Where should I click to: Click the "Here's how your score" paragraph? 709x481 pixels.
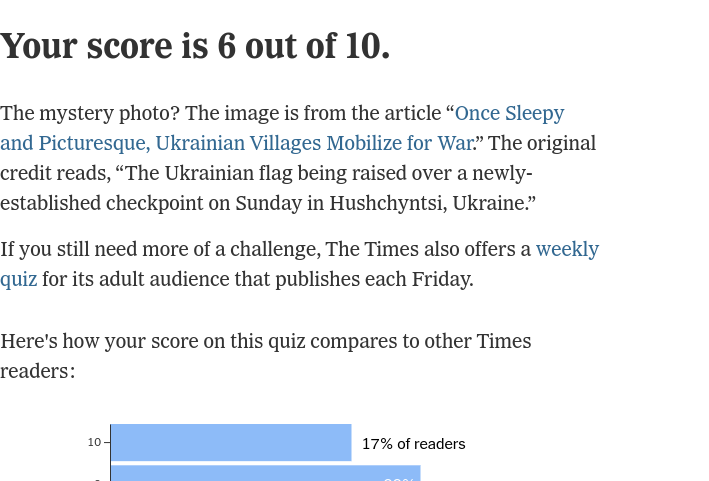[265, 341]
